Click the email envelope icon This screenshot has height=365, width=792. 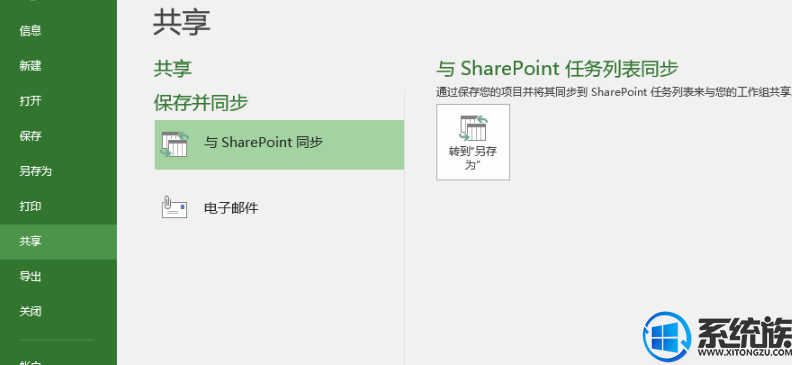pyautogui.click(x=174, y=207)
